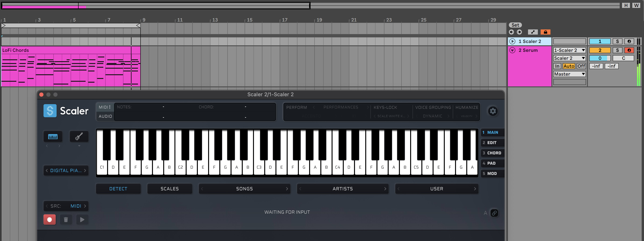Open the ARTISTS browser
The image size is (644, 241).
point(343,189)
